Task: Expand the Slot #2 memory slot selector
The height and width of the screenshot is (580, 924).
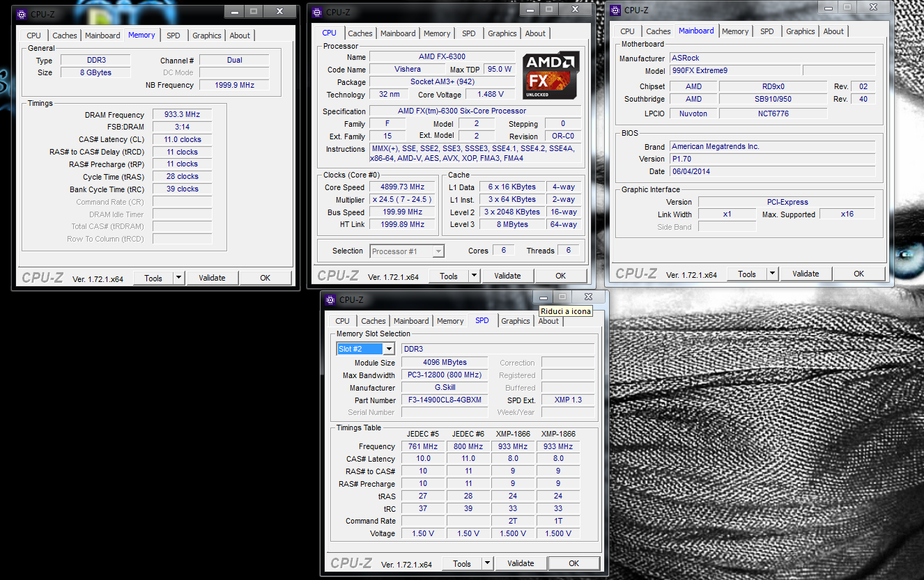Action: pos(389,349)
